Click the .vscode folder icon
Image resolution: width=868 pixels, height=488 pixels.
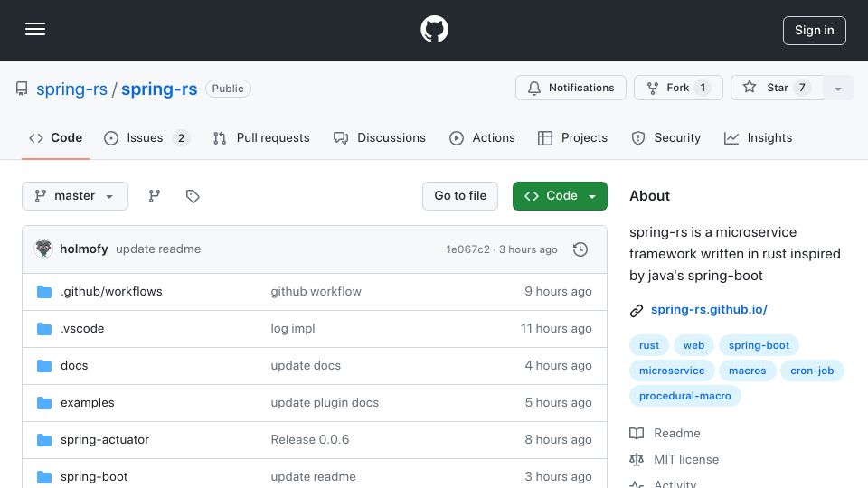pyautogui.click(x=44, y=329)
